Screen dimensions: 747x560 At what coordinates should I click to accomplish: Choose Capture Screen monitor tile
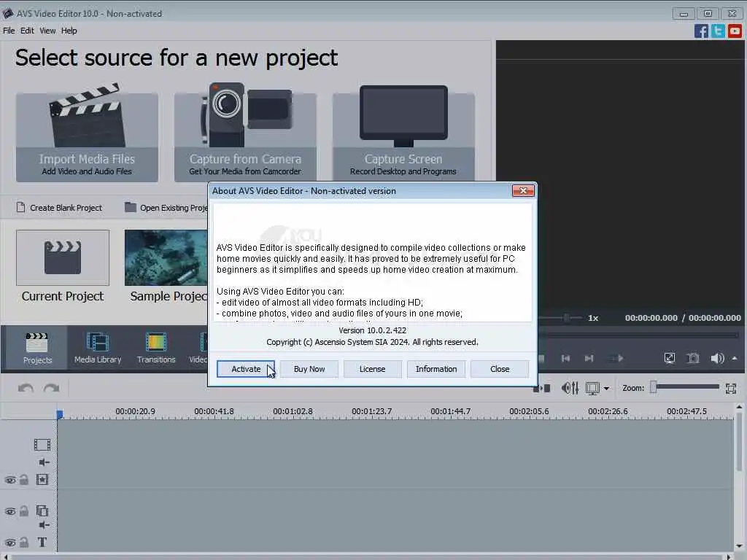tap(403, 133)
